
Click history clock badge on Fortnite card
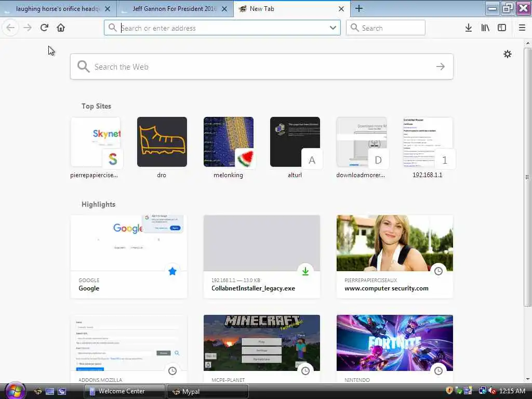pos(438,371)
